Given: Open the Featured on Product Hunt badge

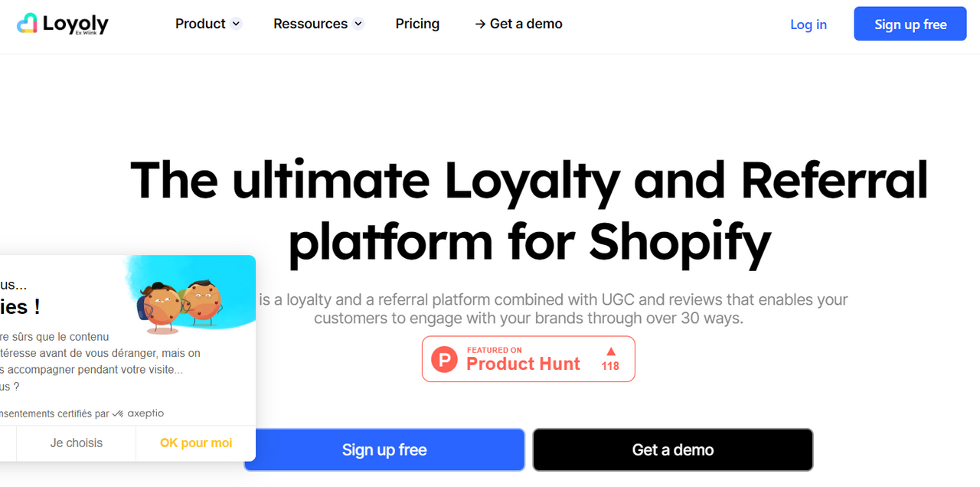Looking at the screenshot, I should [528, 358].
